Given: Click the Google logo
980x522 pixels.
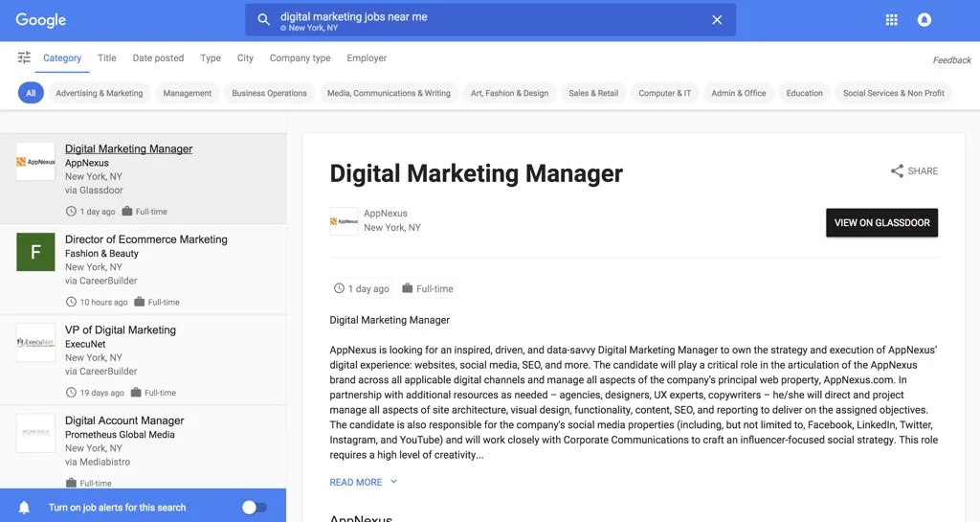Looking at the screenshot, I should tap(40, 20).
